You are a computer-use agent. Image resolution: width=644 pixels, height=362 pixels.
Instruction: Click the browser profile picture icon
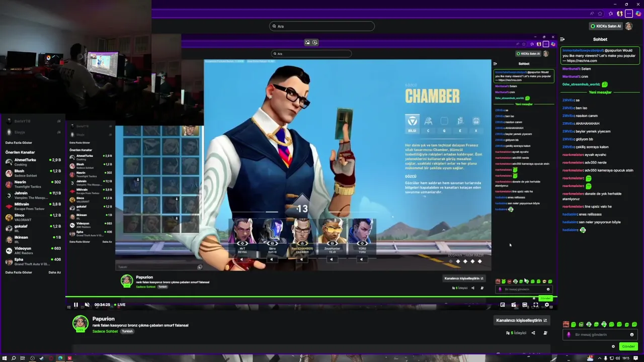620,14
